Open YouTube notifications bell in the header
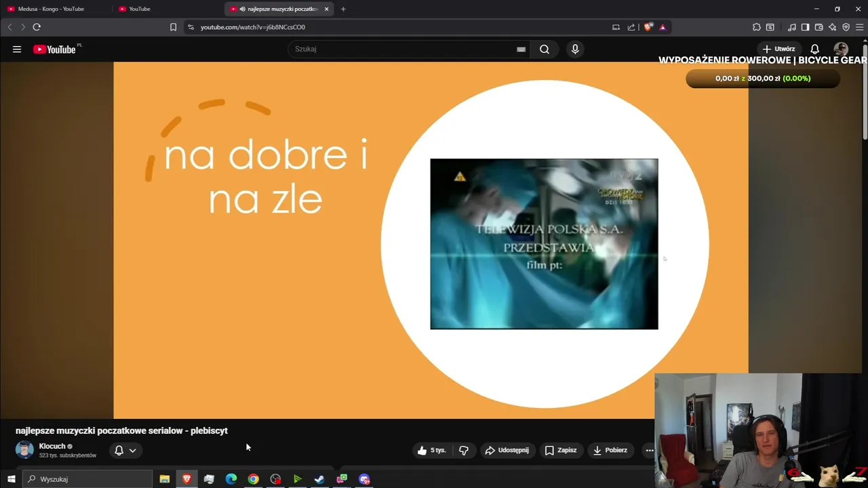The width and height of the screenshot is (868, 488). (815, 49)
